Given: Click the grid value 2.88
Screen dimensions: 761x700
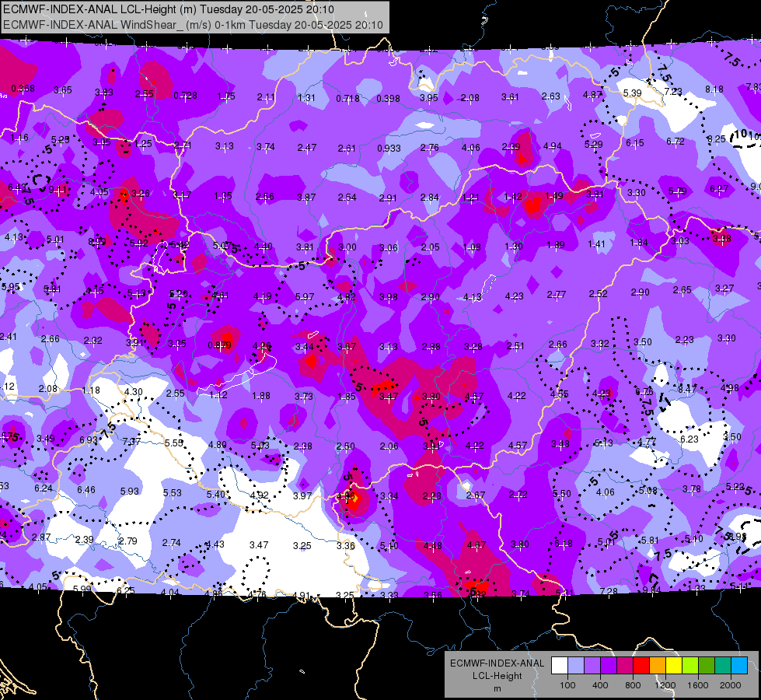Looking at the screenshot, I should click(431, 346).
